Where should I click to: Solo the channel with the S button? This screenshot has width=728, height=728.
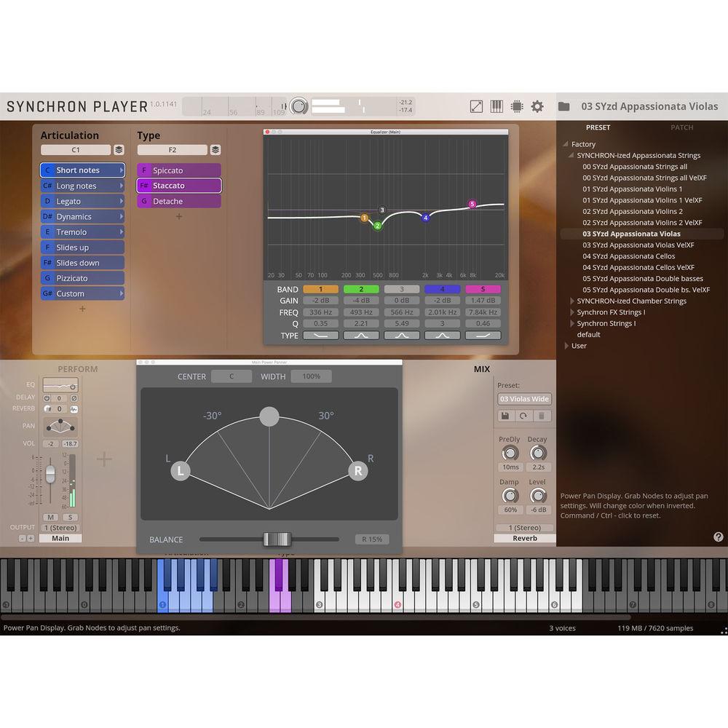tap(71, 516)
